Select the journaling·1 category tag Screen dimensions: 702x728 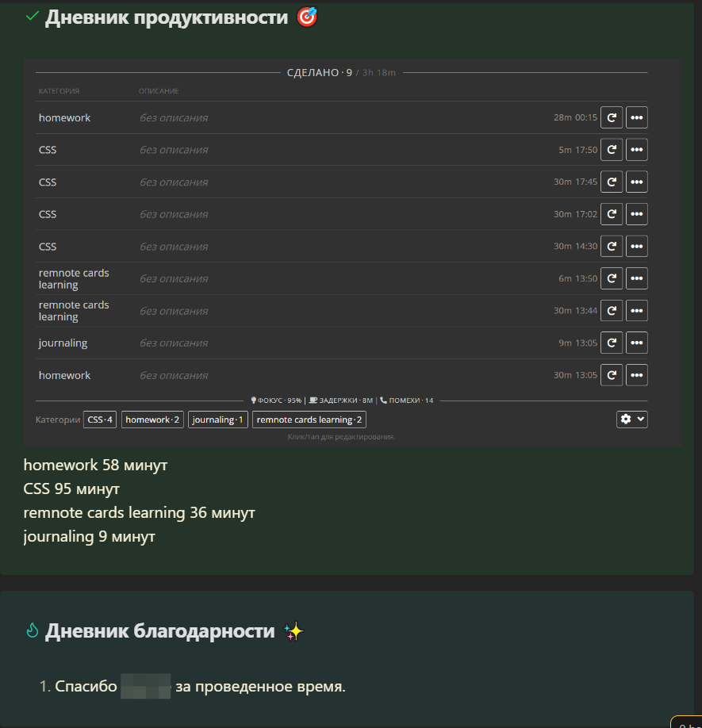(218, 420)
